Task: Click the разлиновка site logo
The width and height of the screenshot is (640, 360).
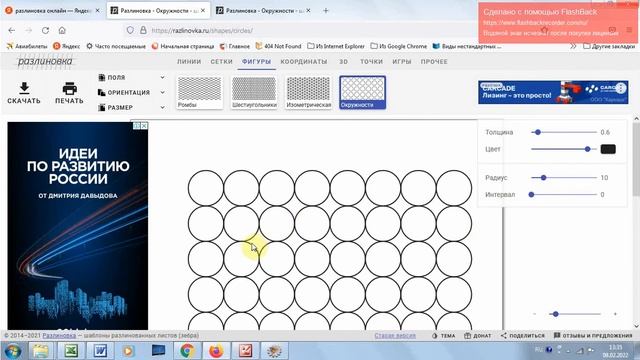Action: coord(45,62)
